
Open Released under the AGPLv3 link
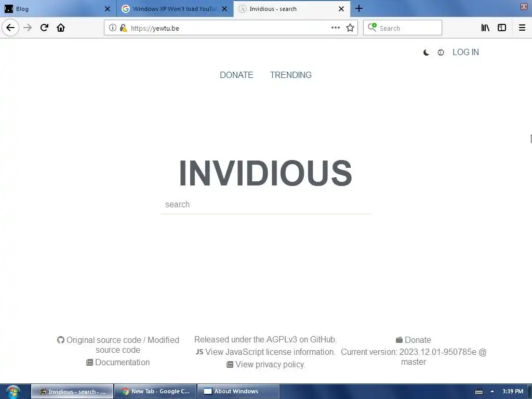tap(265, 340)
